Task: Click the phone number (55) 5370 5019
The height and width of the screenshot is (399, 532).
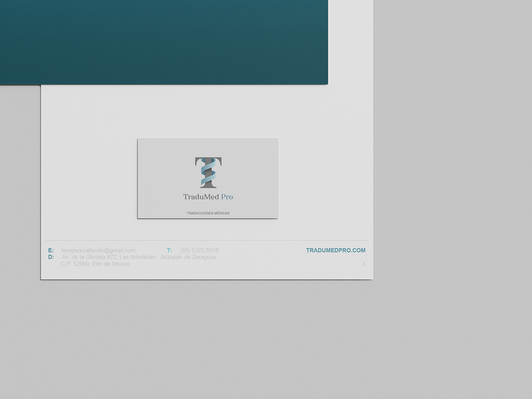Action: [199, 250]
